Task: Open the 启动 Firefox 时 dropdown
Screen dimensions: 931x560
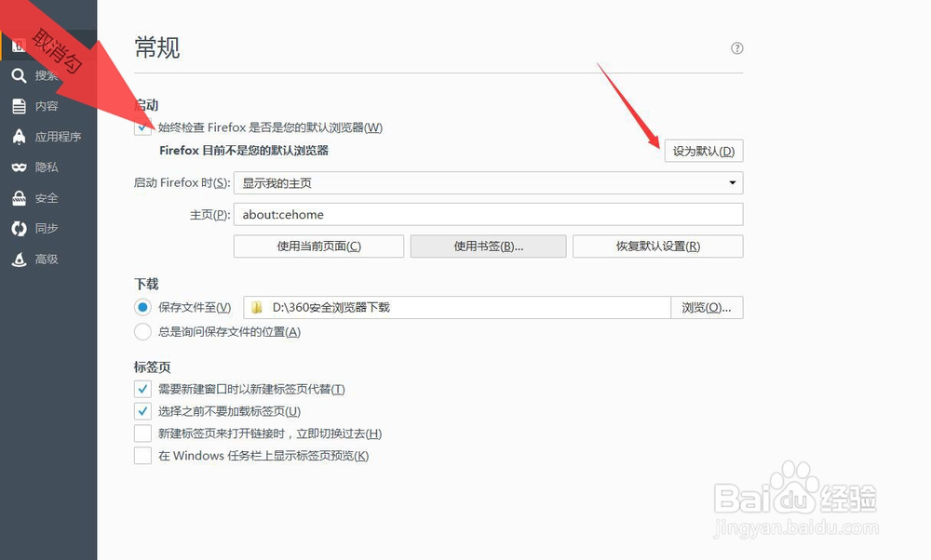Action: (488, 182)
